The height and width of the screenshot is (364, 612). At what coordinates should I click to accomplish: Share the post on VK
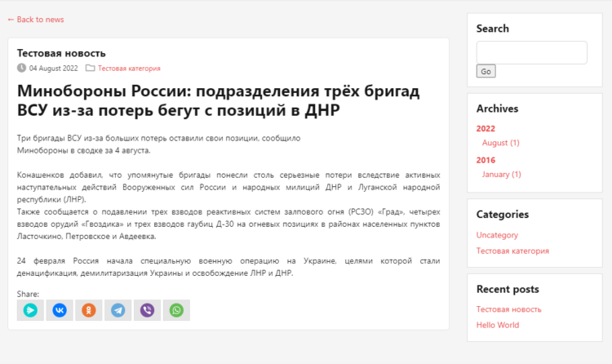tap(60, 310)
